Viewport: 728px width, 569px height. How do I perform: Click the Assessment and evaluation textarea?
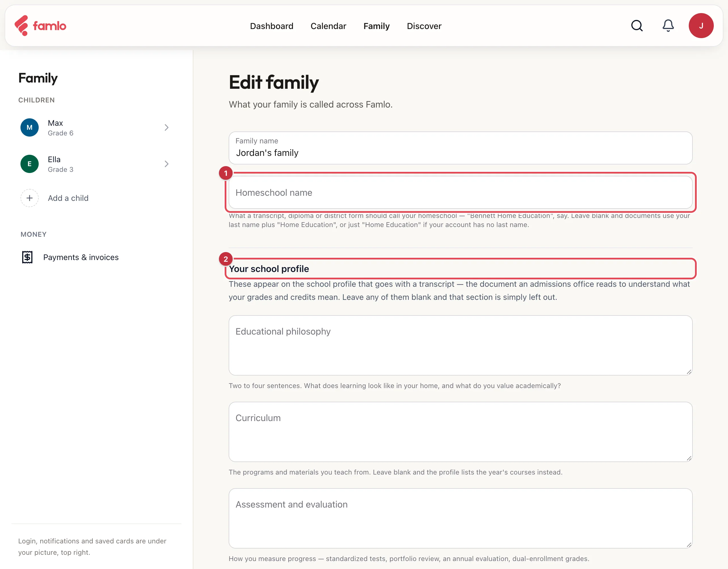click(x=460, y=518)
